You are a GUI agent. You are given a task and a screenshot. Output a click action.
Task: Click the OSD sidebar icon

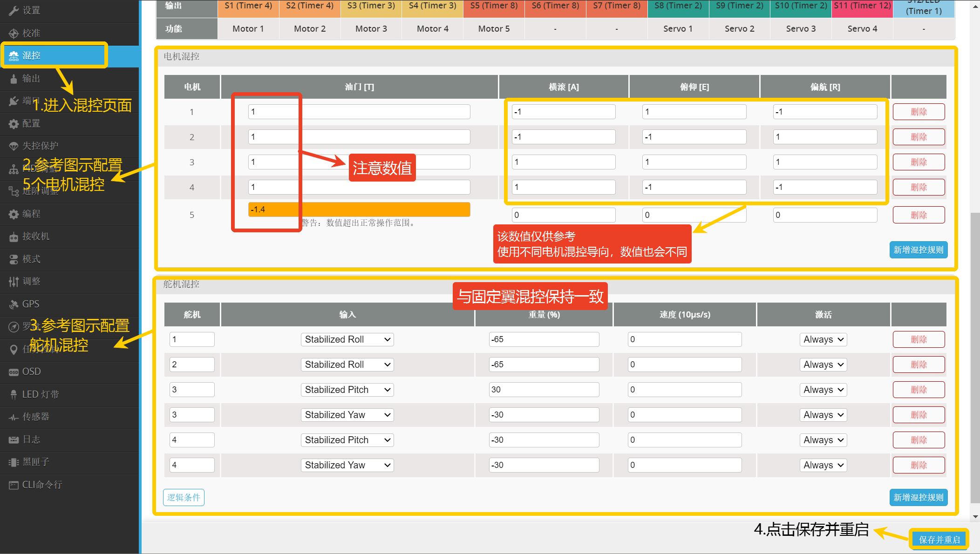click(x=14, y=372)
